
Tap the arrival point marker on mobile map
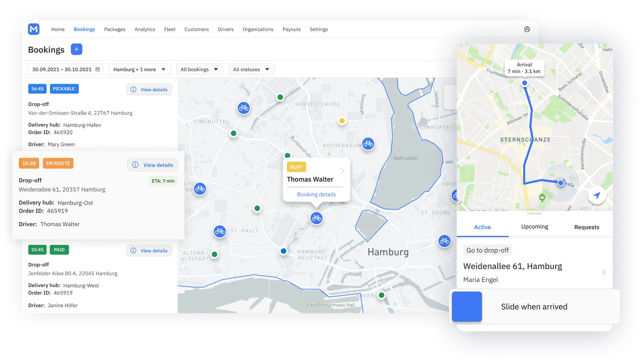point(525,83)
